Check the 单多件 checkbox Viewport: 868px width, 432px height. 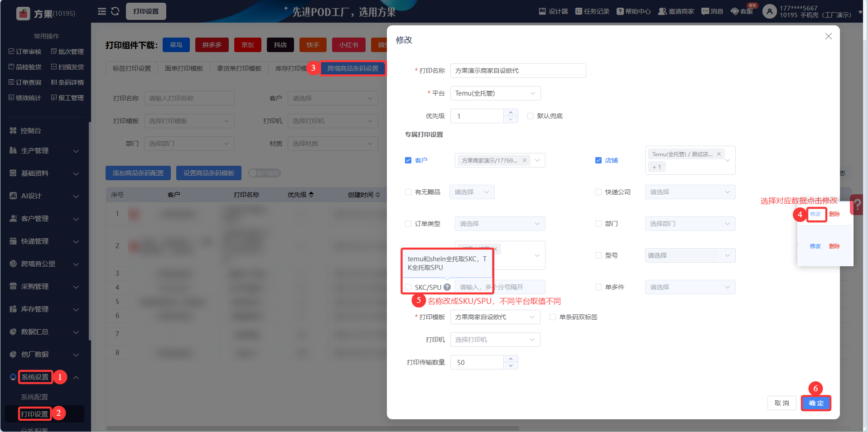click(598, 287)
